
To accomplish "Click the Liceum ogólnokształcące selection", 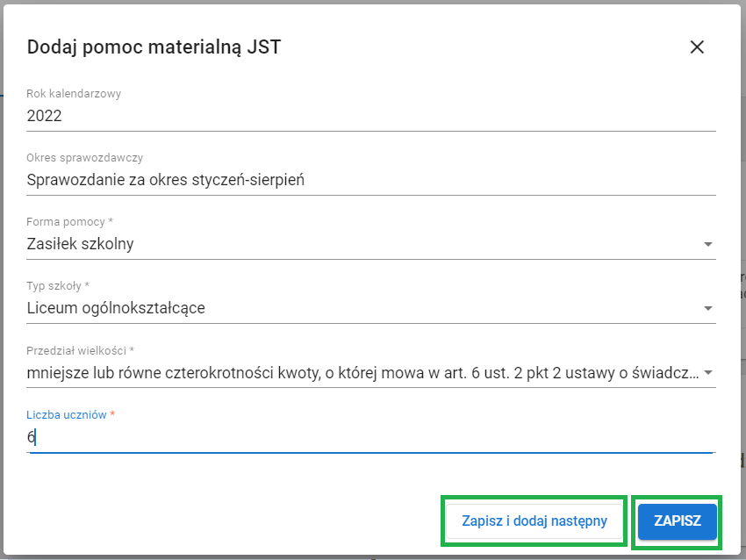I will click(116, 308).
